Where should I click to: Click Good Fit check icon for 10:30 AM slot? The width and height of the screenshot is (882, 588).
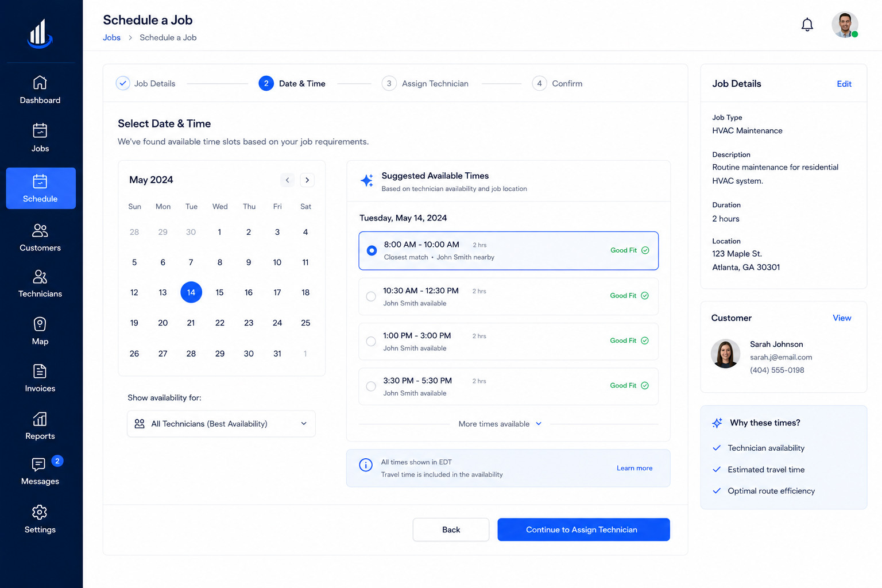[x=645, y=296]
